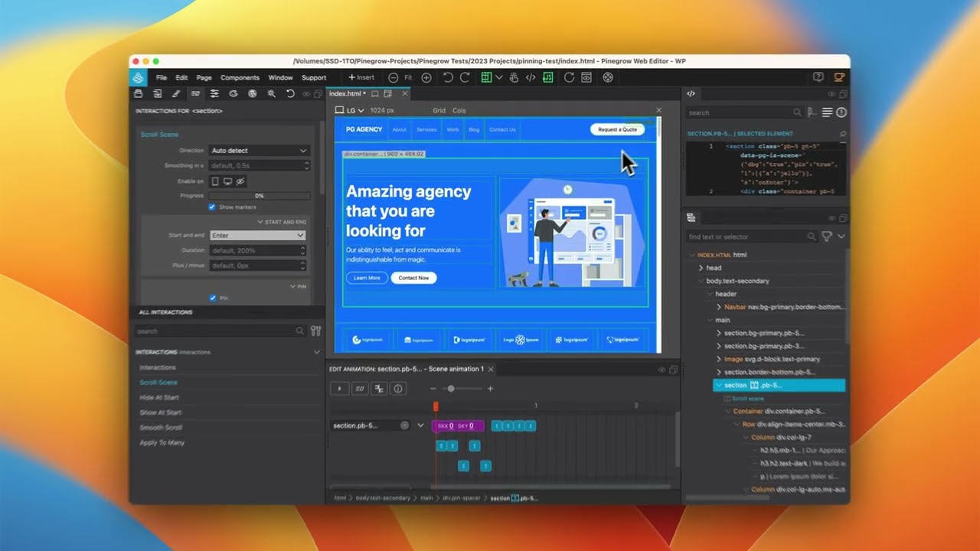Refresh the page view
The image size is (980, 551).
[x=569, y=77]
